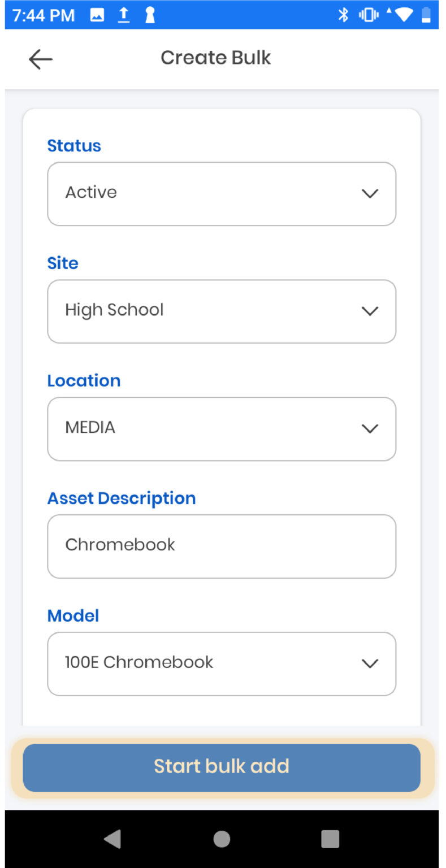Tap the Android recent apps square
Screen dimensions: 446x868
click(x=330, y=839)
